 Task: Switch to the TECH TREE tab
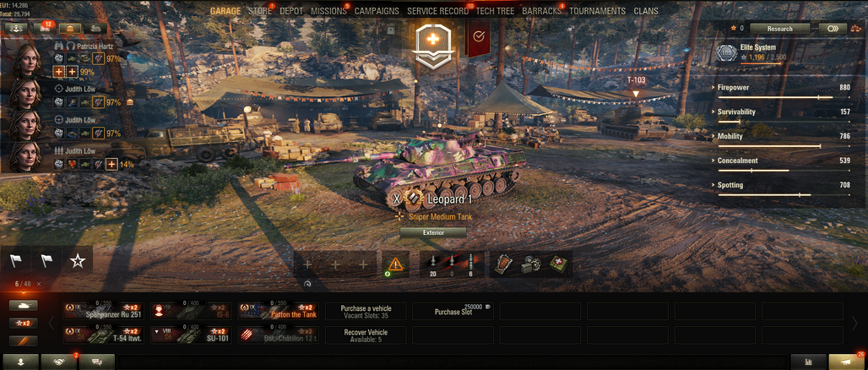495,11
